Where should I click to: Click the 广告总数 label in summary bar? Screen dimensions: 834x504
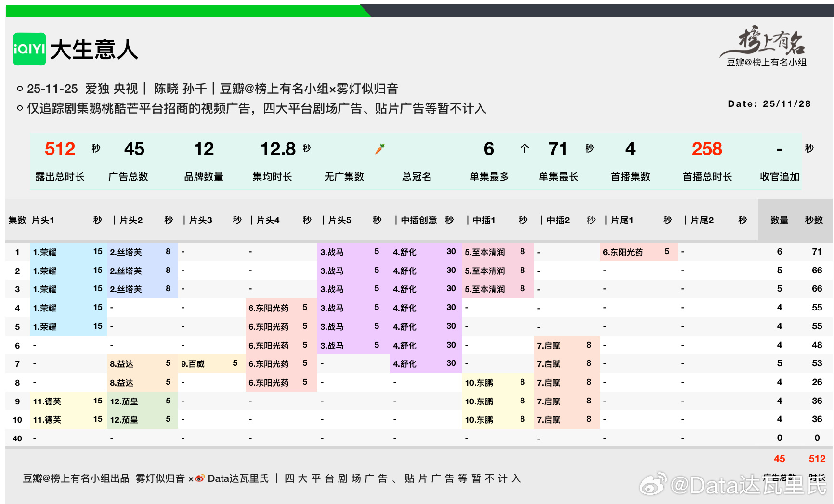coord(128,177)
